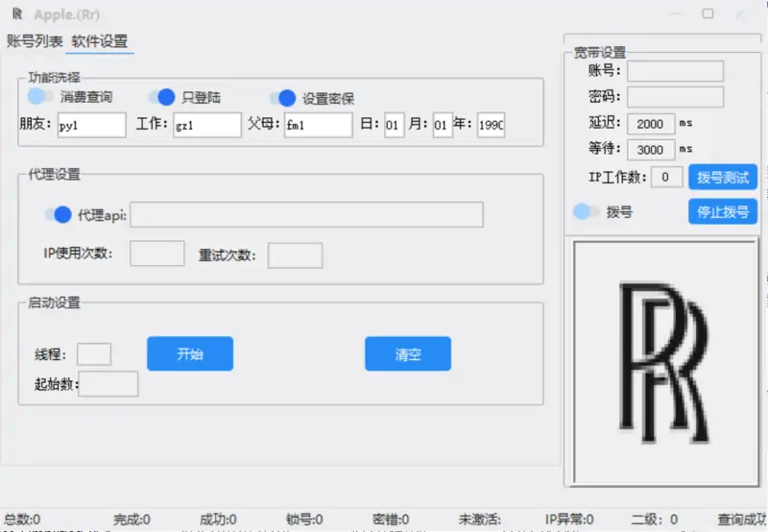Select the 软件设置 tab
768x532 pixels.
[x=100, y=41]
